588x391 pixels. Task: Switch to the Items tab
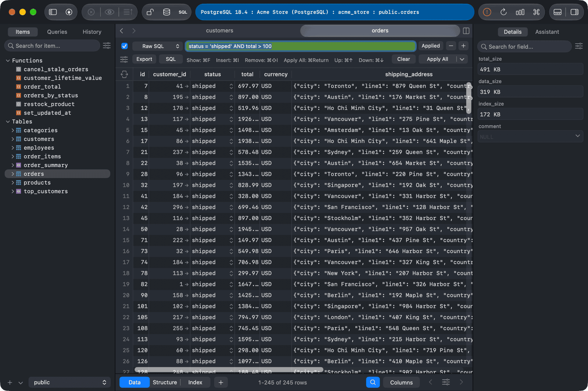coord(23,32)
